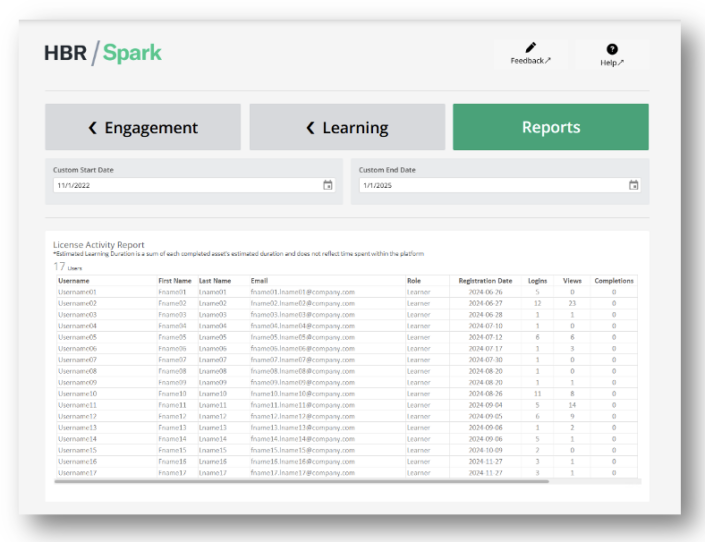
Task: Click the Help question mark icon
Action: pyautogui.click(x=612, y=49)
